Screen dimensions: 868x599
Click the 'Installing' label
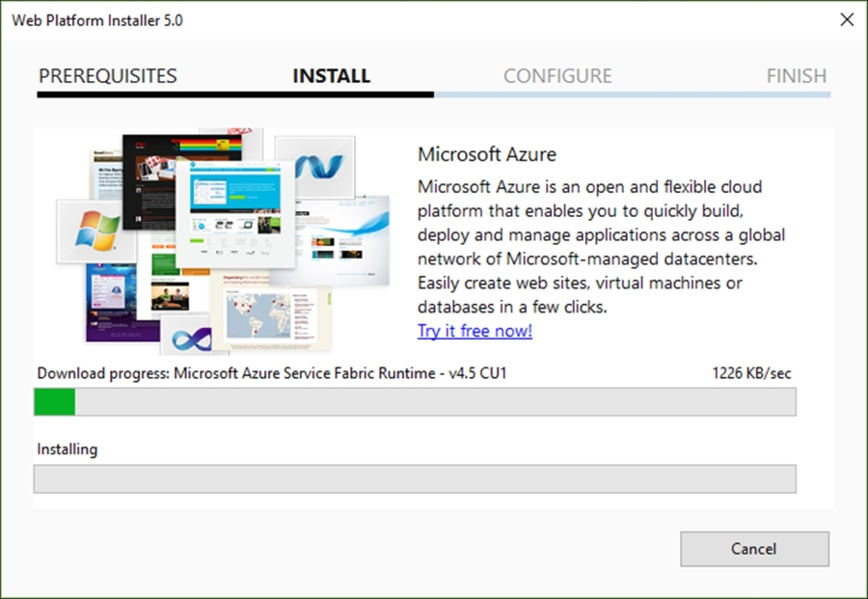click(x=67, y=449)
